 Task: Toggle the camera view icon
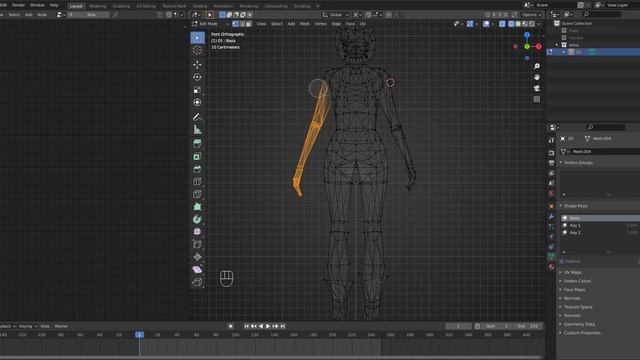pos(537,88)
